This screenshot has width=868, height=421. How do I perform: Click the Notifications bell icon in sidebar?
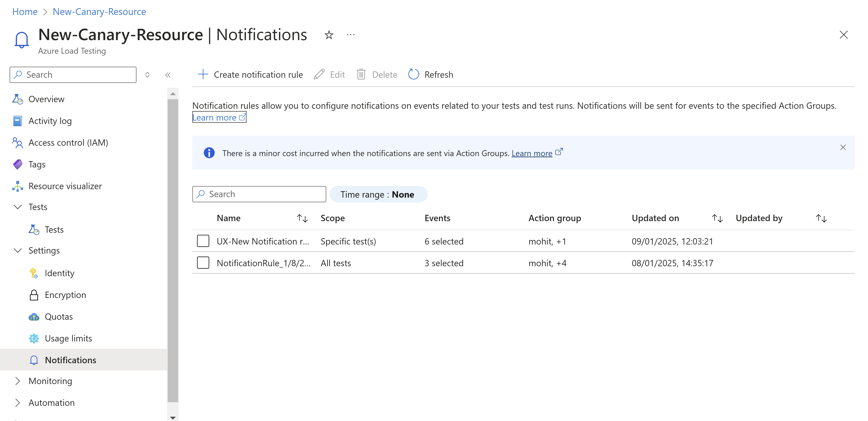point(34,360)
